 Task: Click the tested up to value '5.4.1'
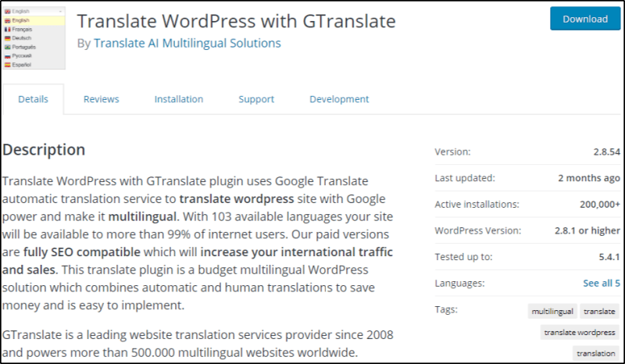(609, 257)
